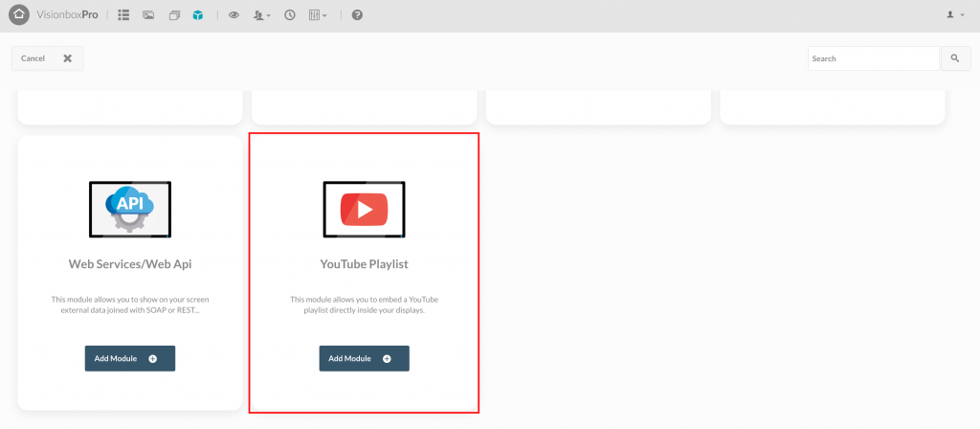Add the YouTube Playlist module

365,358
